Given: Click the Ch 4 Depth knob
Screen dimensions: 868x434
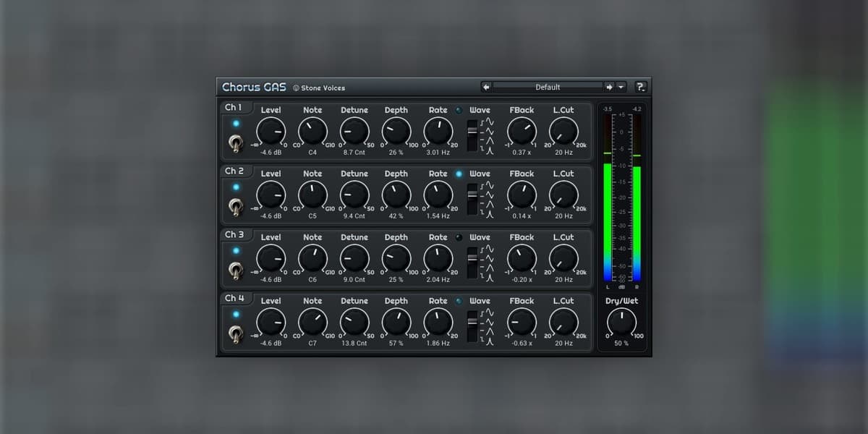Looking at the screenshot, I should pos(396,323).
